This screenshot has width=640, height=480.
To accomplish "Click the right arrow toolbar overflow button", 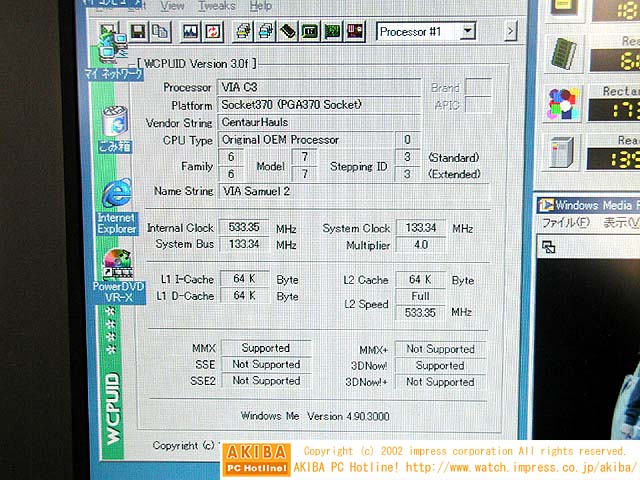I will click(x=510, y=31).
